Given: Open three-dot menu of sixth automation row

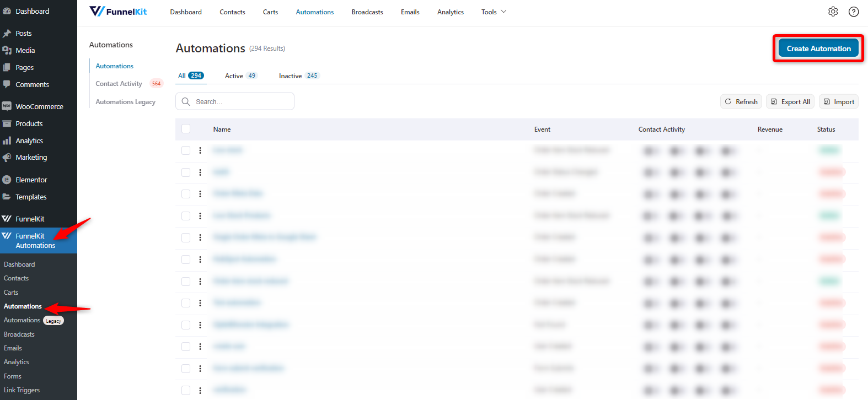Looking at the screenshot, I should (x=200, y=260).
